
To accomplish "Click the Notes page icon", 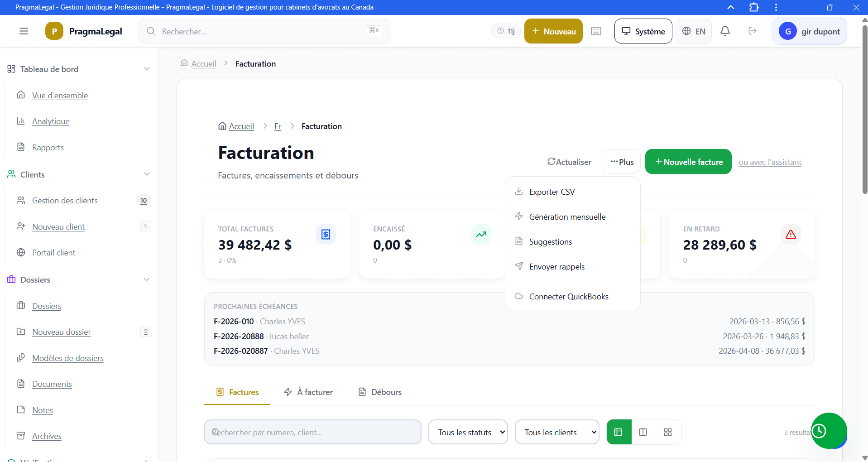I will click(x=21, y=409).
